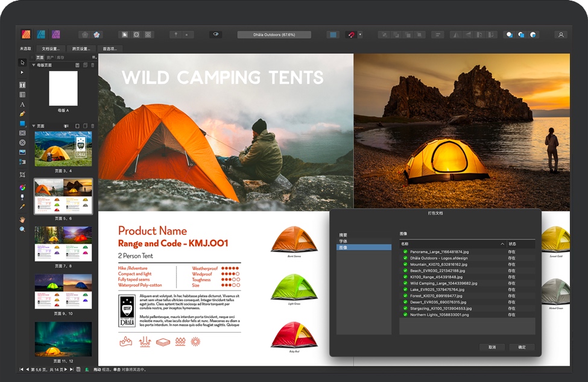The image size is (588, 382).
Task: Select the Frame Text tool
Action: pyautogui.click(x=22, y=85)
